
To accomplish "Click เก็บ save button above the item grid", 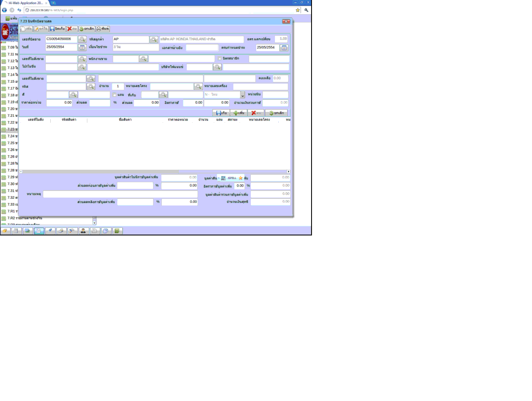I will coord(221,113).
